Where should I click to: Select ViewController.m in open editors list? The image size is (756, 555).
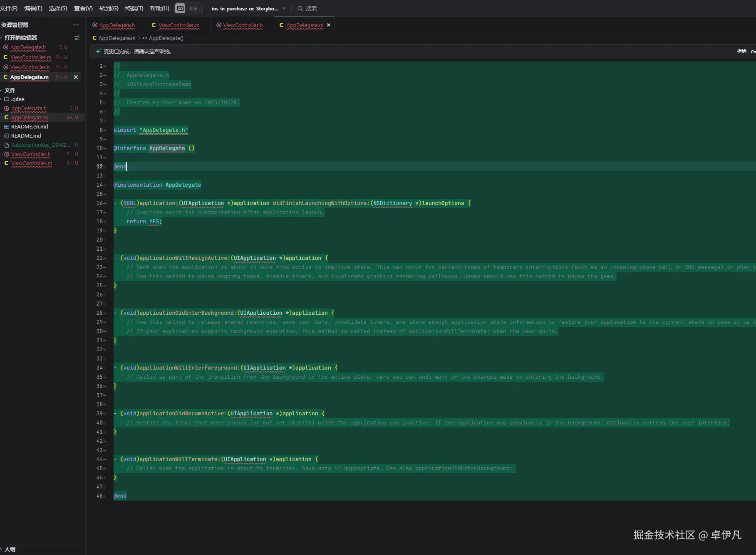[x=31, y=57]
